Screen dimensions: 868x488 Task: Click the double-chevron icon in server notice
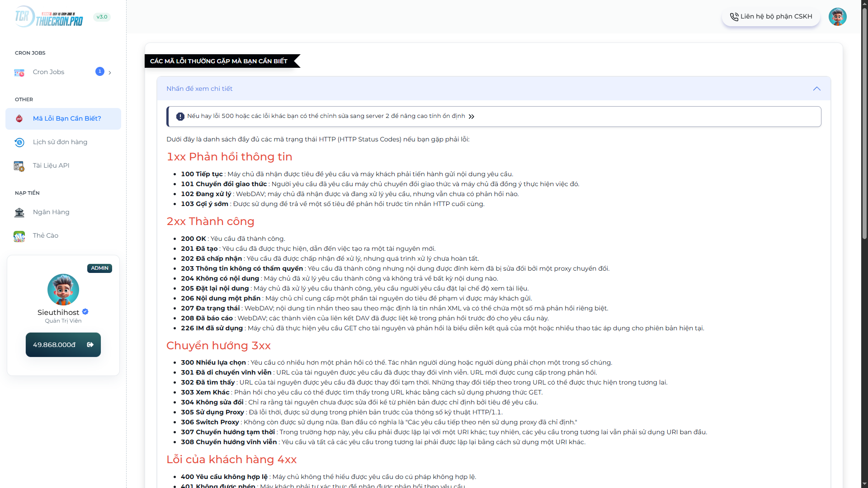click(472, 117)
